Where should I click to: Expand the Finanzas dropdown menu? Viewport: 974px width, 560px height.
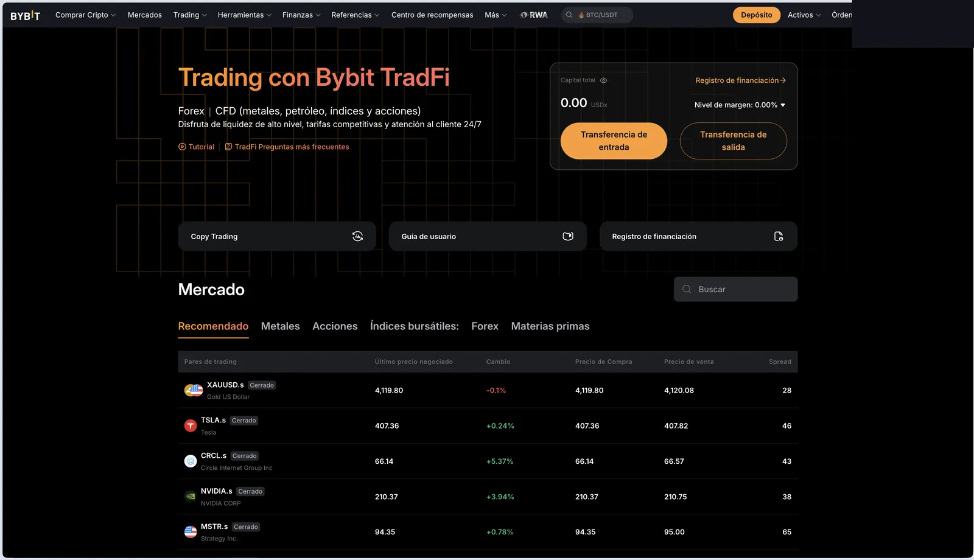[x=301, y=15]
